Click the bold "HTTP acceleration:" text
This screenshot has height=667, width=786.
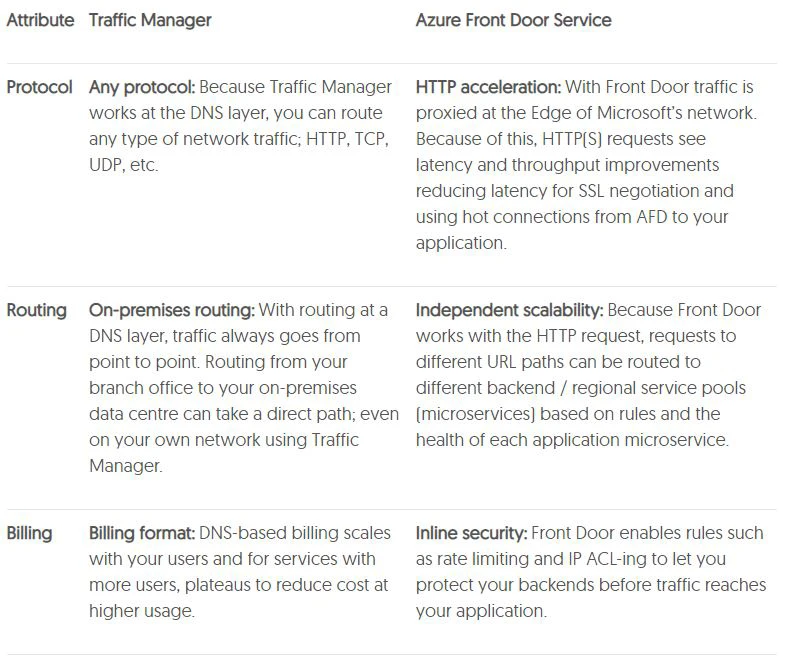(489, 87)
